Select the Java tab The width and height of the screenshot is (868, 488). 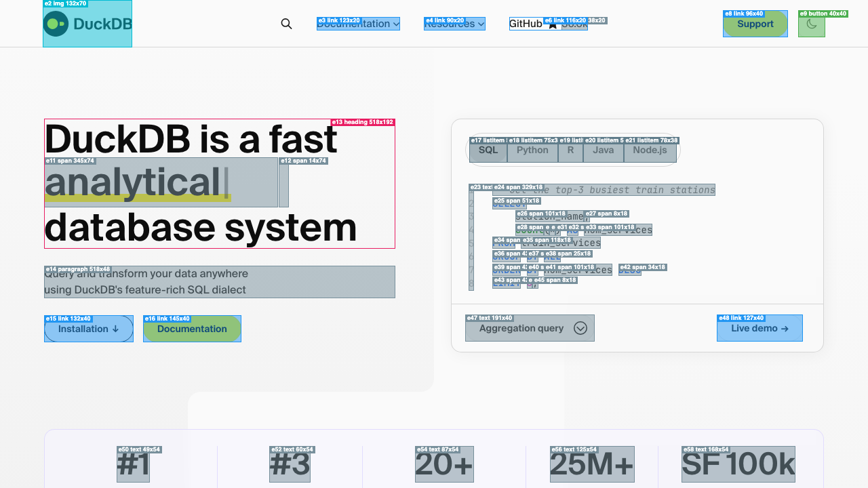coord(603,150)
